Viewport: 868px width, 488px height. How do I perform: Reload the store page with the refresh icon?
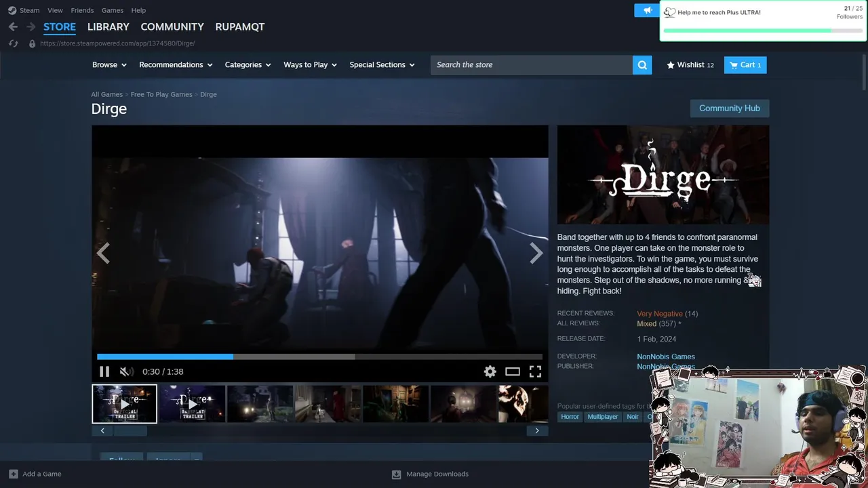click(13, 43)
